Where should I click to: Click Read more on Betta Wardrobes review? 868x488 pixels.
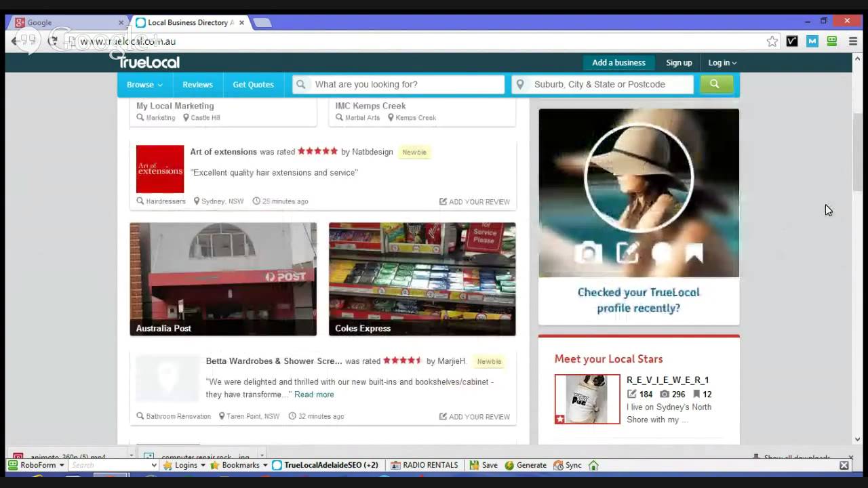coord(314,394)
